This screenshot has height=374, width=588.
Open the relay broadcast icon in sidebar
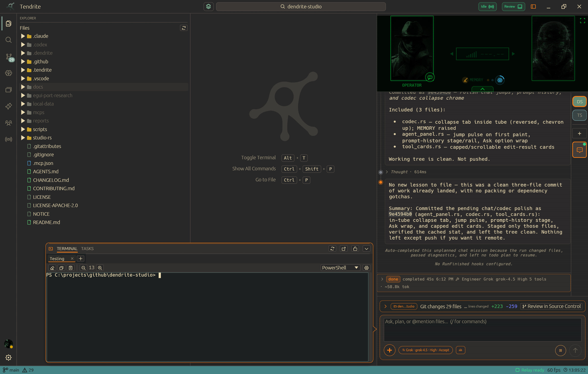(9, 139)
